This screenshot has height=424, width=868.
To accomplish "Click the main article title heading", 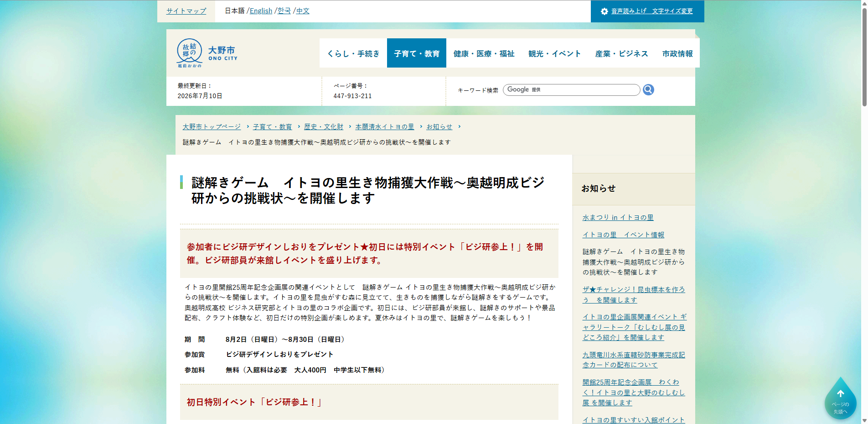I will [x=367, y=190].
